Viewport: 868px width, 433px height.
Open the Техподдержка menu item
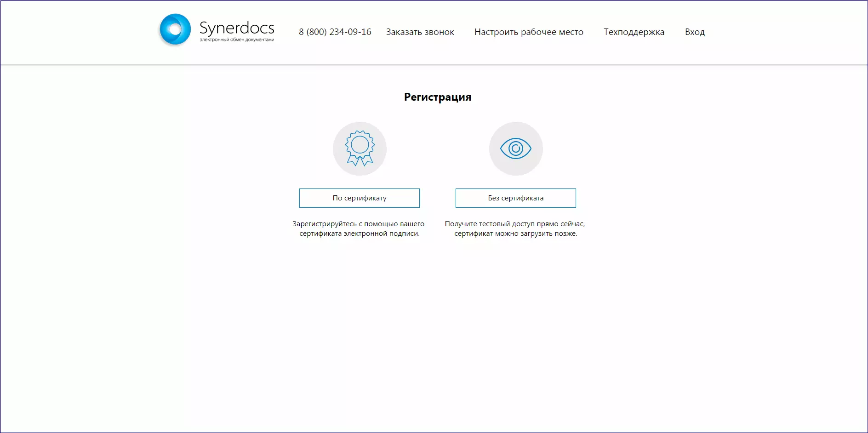634,32
